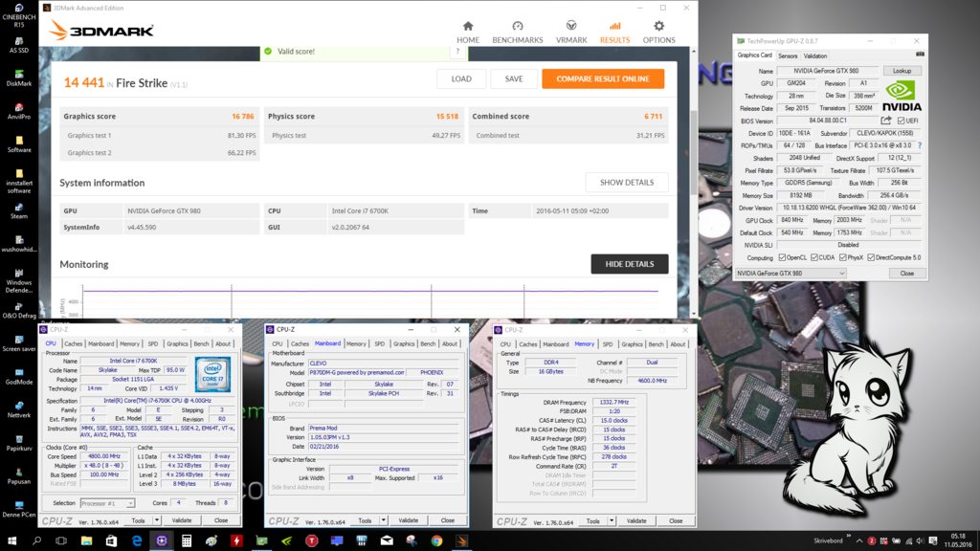Click the Graphics score value 16 786
Image resolution: width=980 pixels, height=551 pixels.
[x=242, y=116]
